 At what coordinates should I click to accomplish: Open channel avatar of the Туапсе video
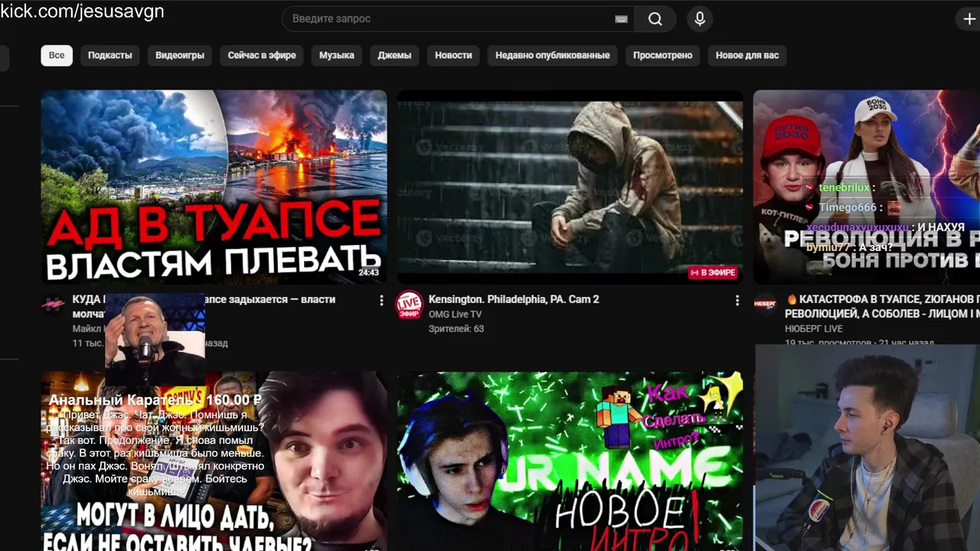53,304
